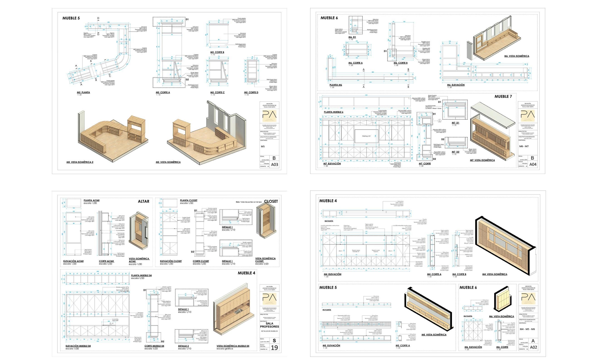Click the CLOSET section heading

[271, 201]
